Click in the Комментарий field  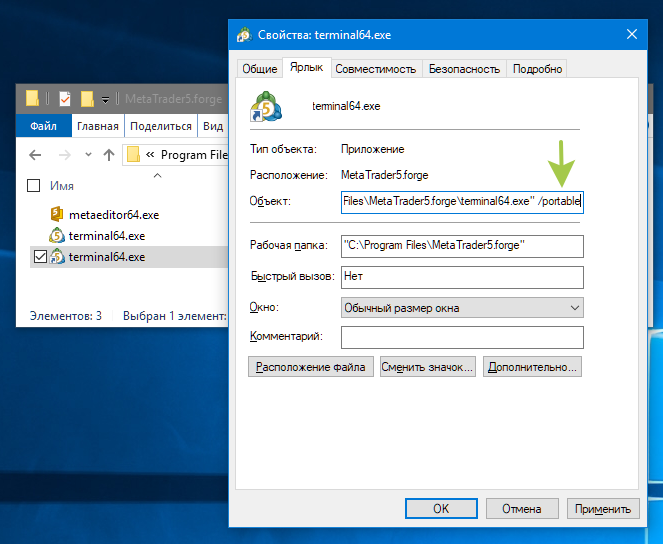(x=462, y=337)
